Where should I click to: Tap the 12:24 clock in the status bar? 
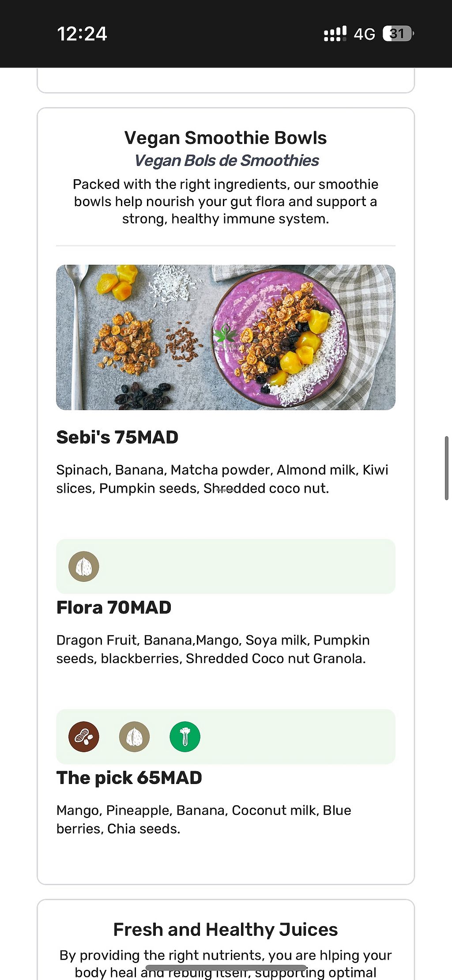click(82, 34)
